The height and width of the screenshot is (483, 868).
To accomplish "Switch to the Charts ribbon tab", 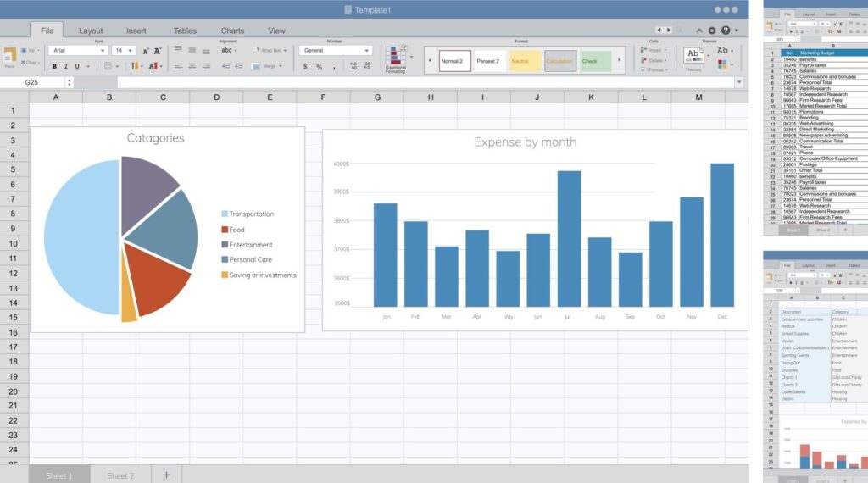I will point(232,31).
